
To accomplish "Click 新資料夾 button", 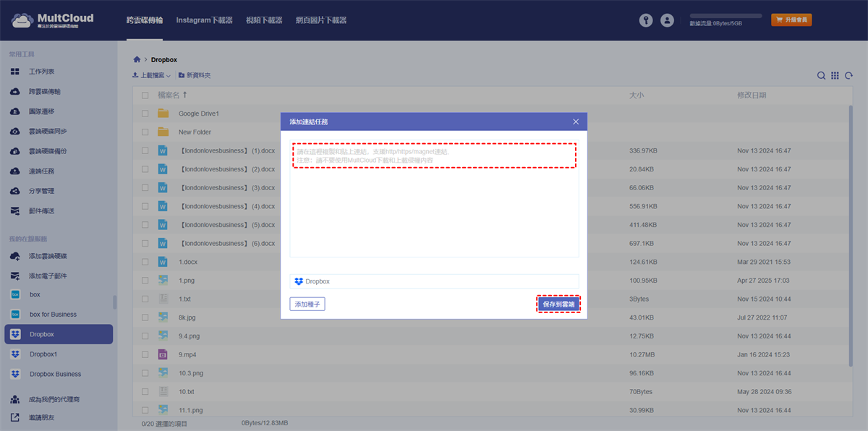I will pyautogui.click(x=195, y=75).
